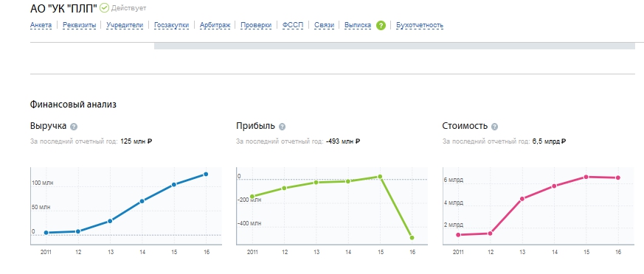
Task: Open the Бухотчетность link
Action: pos(420,26)
